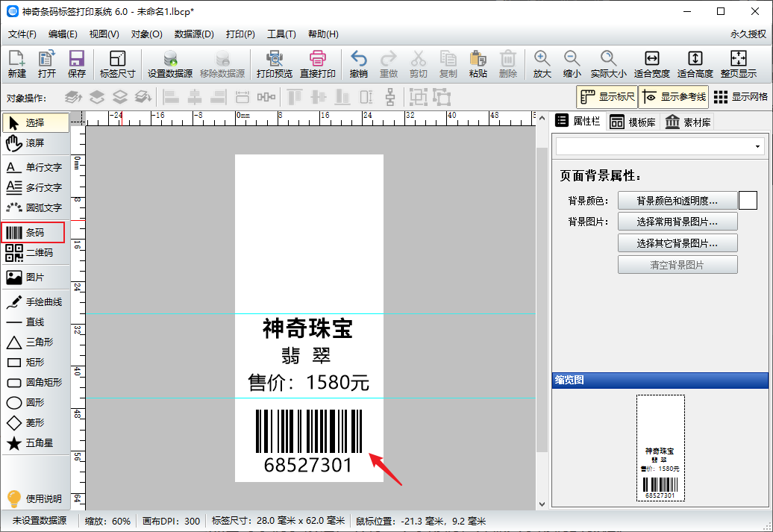Undo with 撤销 icon

(x=358, y=64)
